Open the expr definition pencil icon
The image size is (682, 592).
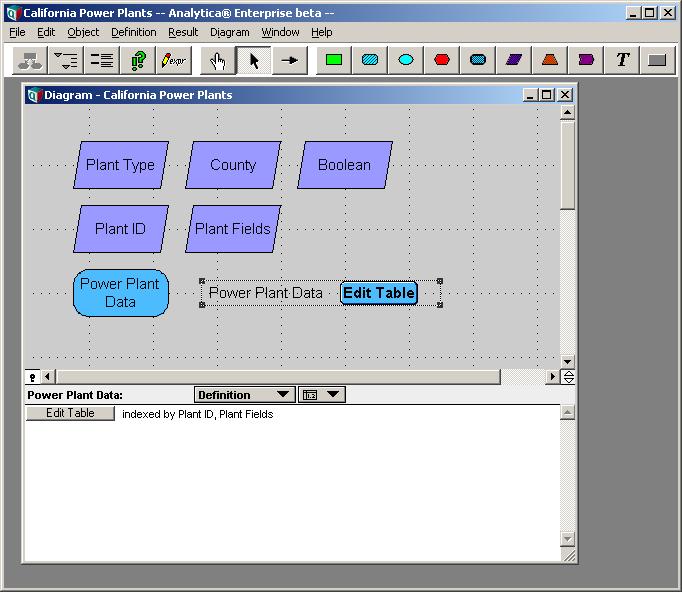(174, 60)
